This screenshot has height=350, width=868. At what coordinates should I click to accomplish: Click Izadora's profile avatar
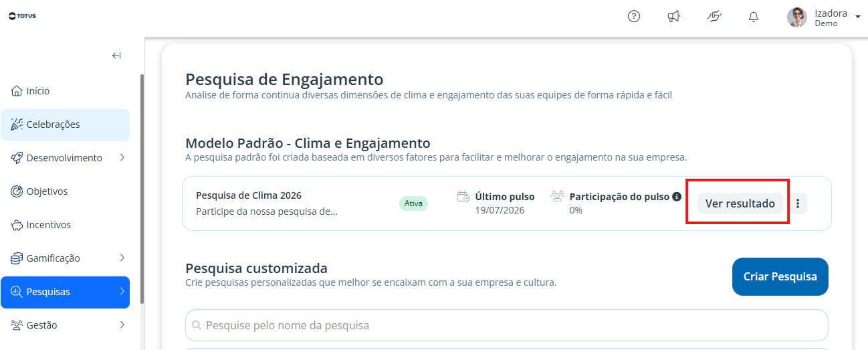tap(796, 17)
